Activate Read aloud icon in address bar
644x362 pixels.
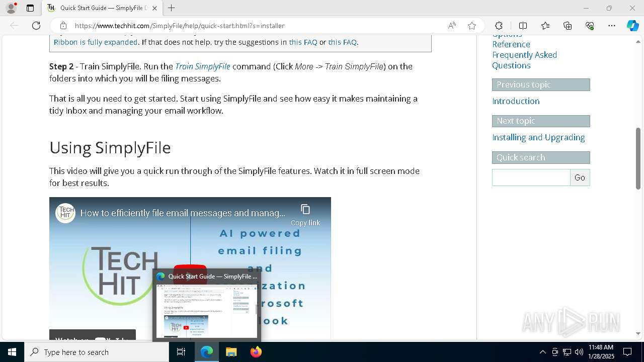pos(452,26)
